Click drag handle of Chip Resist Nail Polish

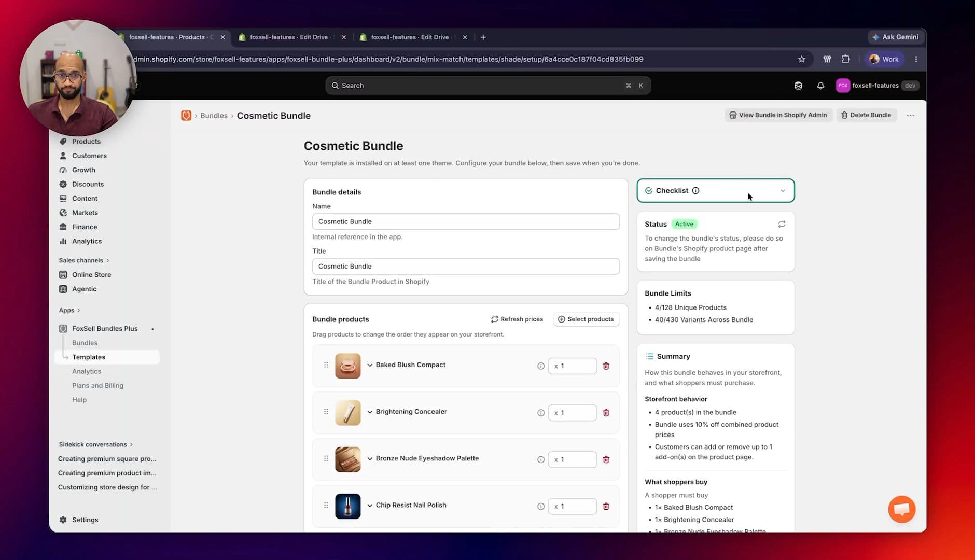[x=326, y=505]
